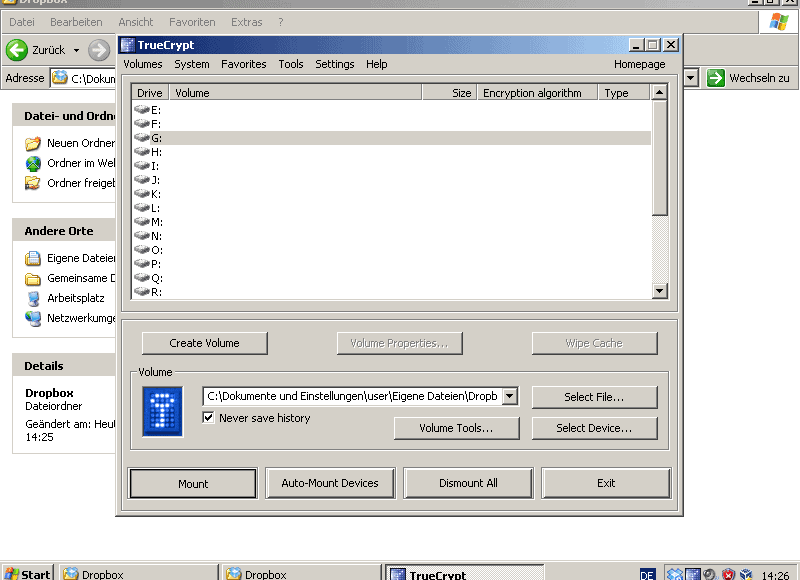
Task: Click the blue TrueCrypt logo in Volume group
Action: click(163, 412)
